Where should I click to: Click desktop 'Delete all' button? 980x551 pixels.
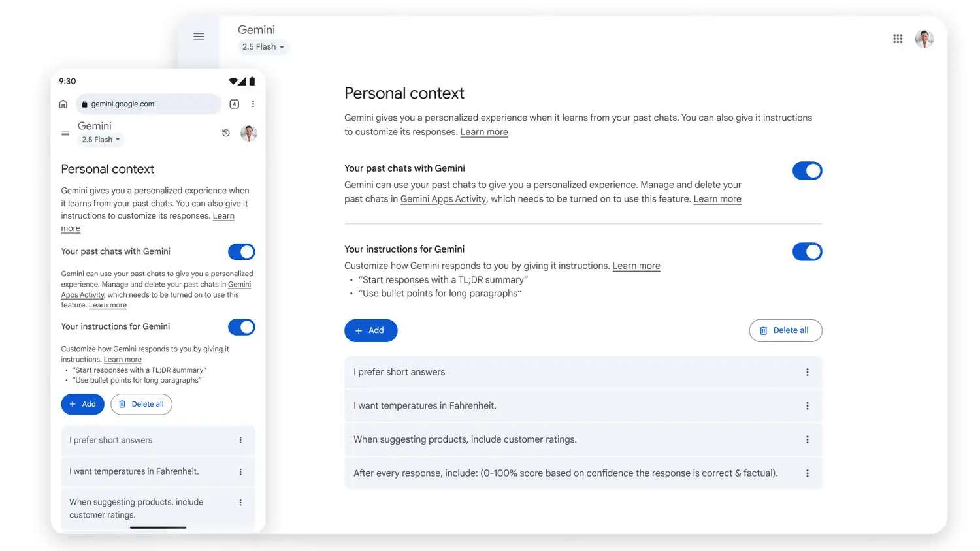click(785, 330)
